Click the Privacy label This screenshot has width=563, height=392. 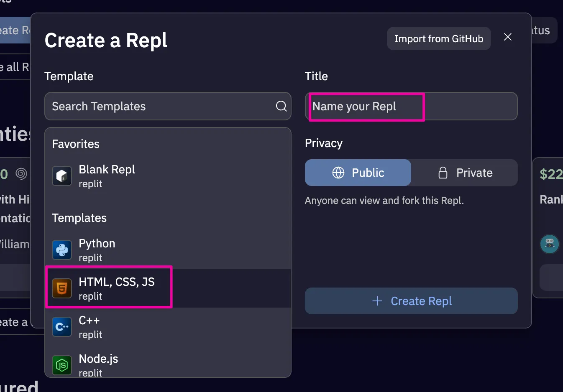(x=324, y=143)
